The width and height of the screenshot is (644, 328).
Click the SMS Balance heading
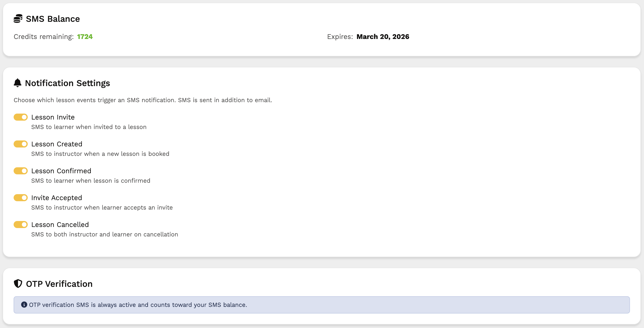[53, 19]
